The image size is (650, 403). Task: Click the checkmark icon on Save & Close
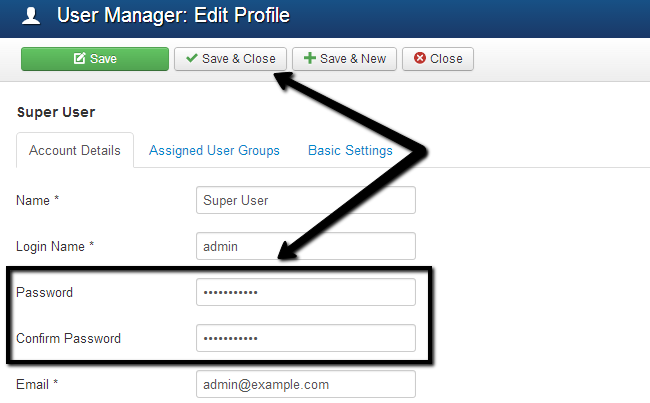[x=192, y=59]
